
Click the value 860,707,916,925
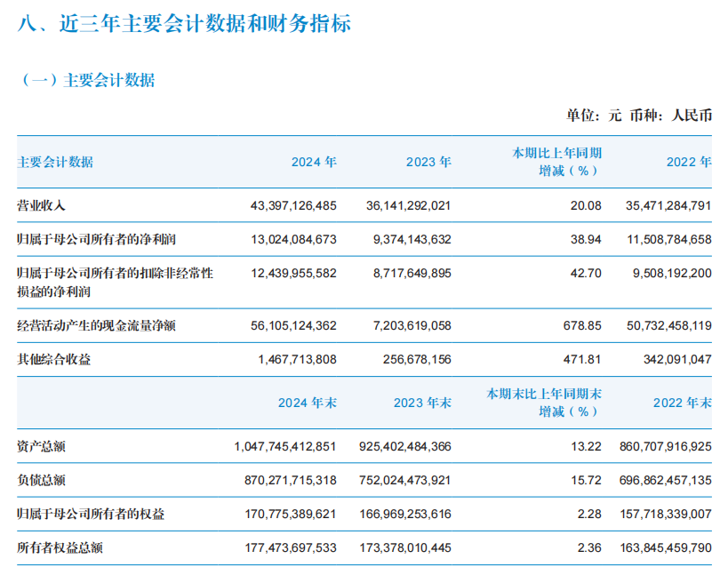point(665,446)
